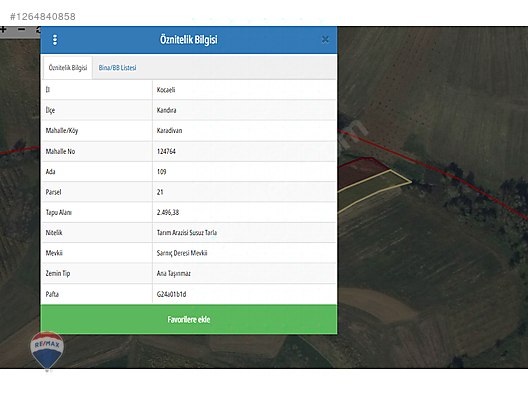The image size is (528, 396).
Task: Click the Pafta value G24a01b1d
Action: (x=171, y=294)
